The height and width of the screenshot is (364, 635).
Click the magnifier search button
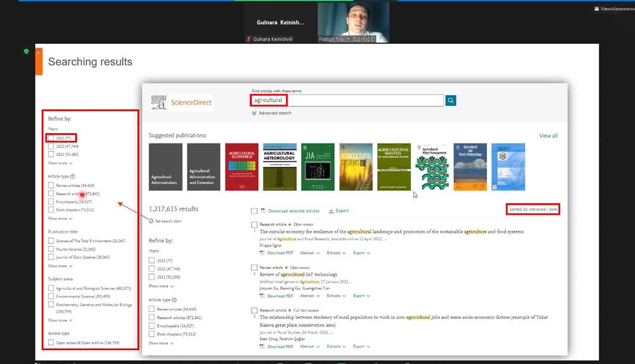(451, 100)
